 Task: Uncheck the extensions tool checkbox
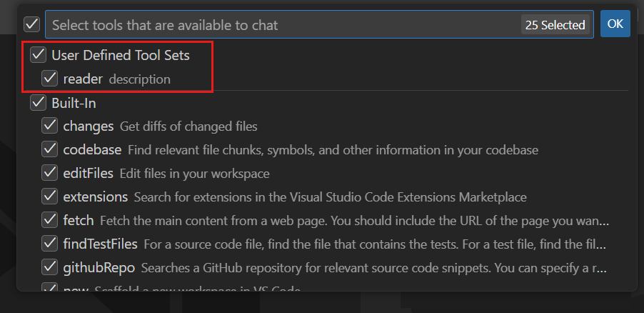pyautogui.click(x=49, y=197)
